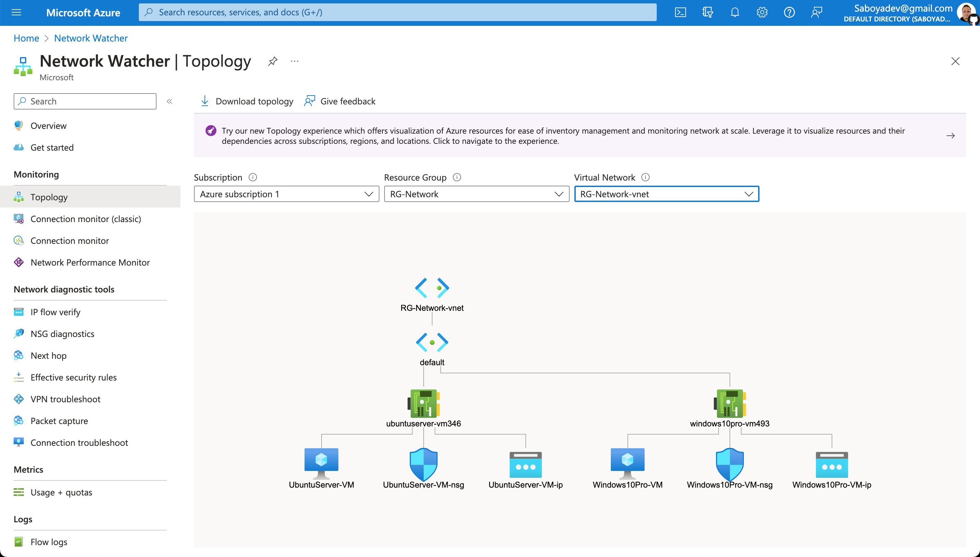Expand the Subscription dropdown
This screenshot has width=980, height=557.
[287, 194]
